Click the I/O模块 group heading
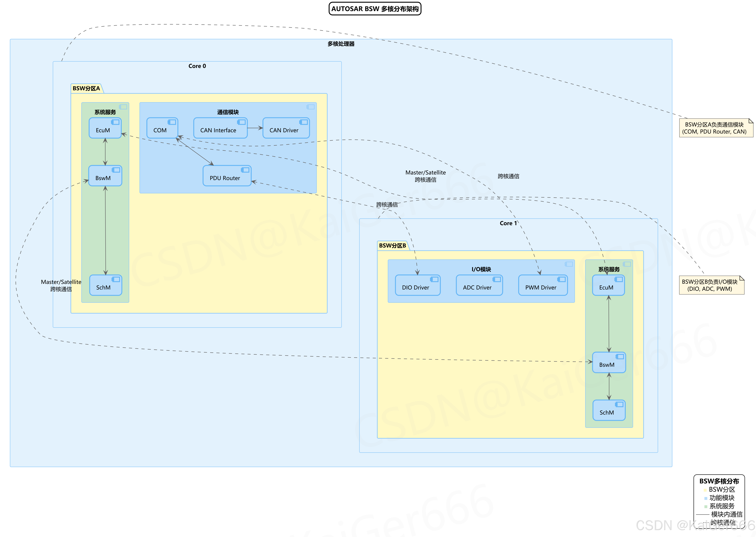The image size is (756, 537). (481, 269)
